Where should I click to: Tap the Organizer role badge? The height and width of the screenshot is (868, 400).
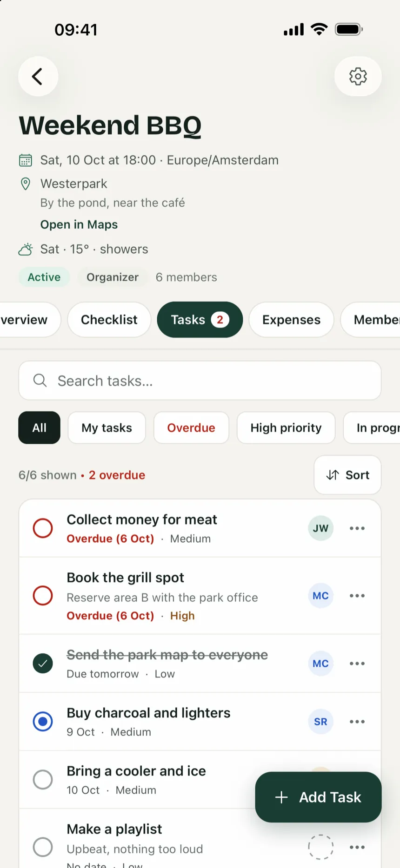113,277
